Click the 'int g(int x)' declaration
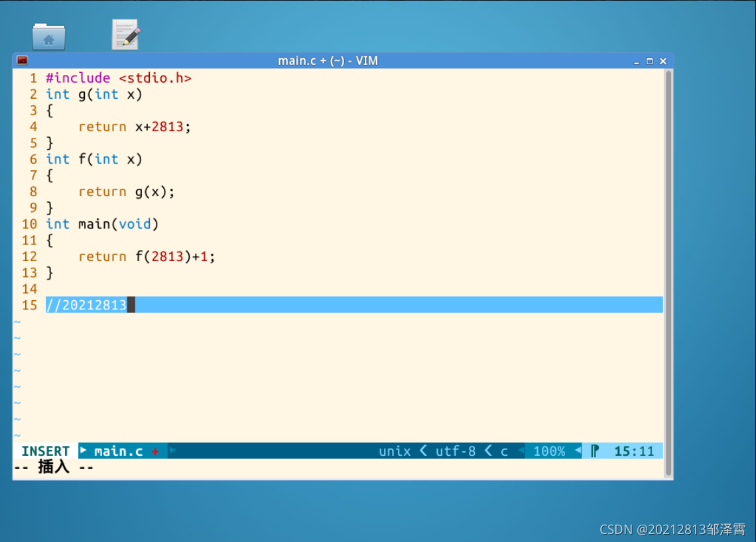 pos(94,95)
